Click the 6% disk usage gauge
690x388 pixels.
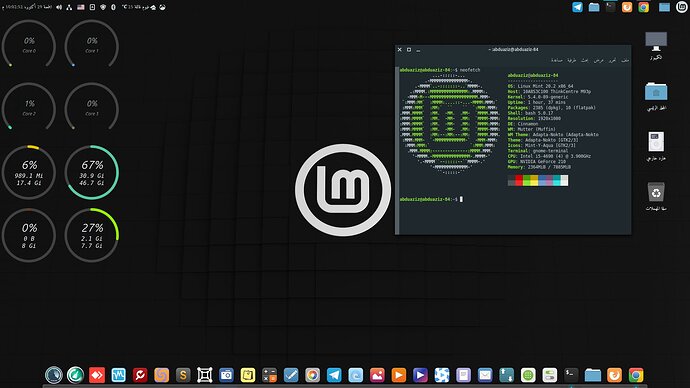coord(29,172)
